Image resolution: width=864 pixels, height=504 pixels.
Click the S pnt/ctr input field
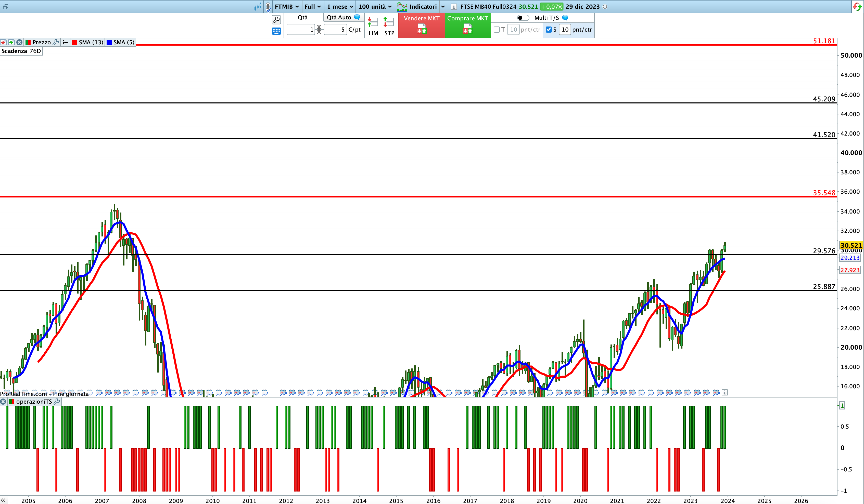click(x=565, y=30)
